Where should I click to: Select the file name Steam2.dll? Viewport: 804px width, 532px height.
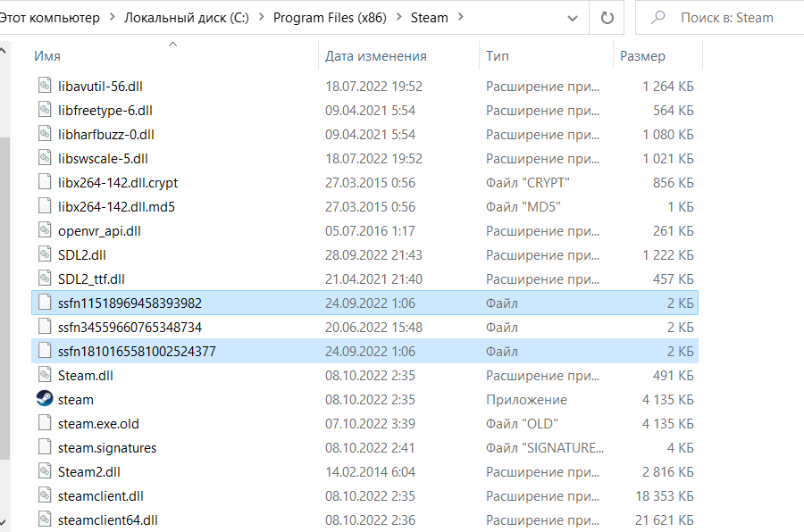pyautogui.click(x=88, y=471)
